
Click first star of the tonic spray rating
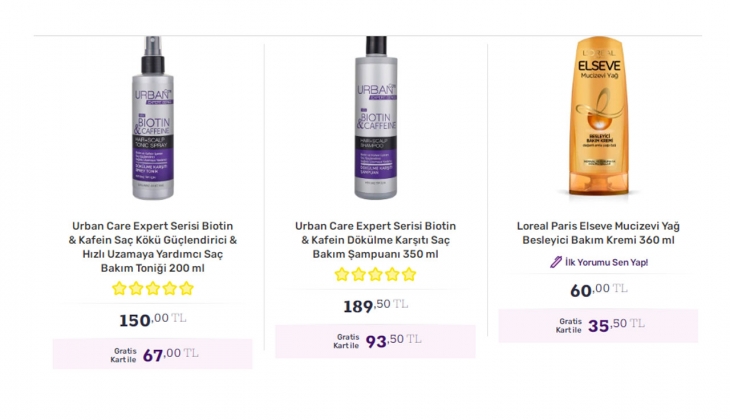point(119,289)
